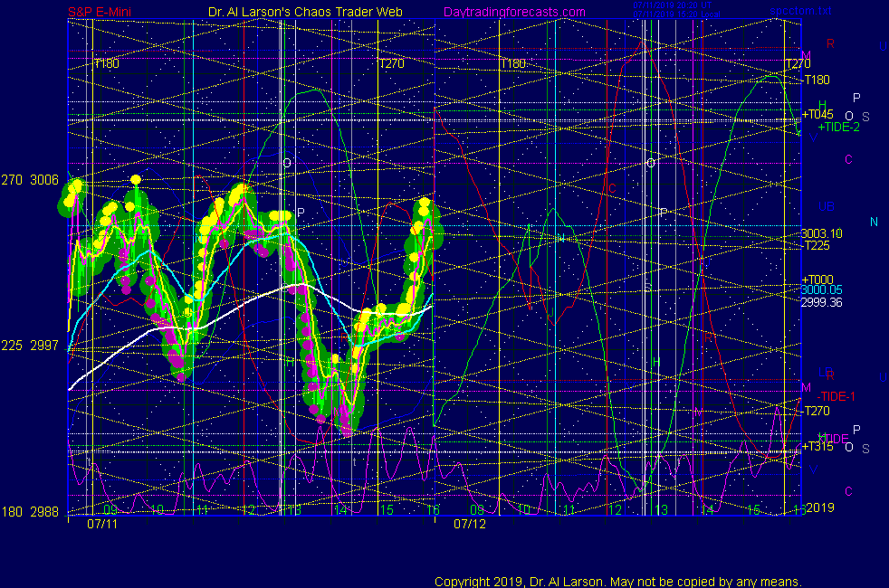
Task: Click the cyan "N" marker label
Action: coord(874,222)
